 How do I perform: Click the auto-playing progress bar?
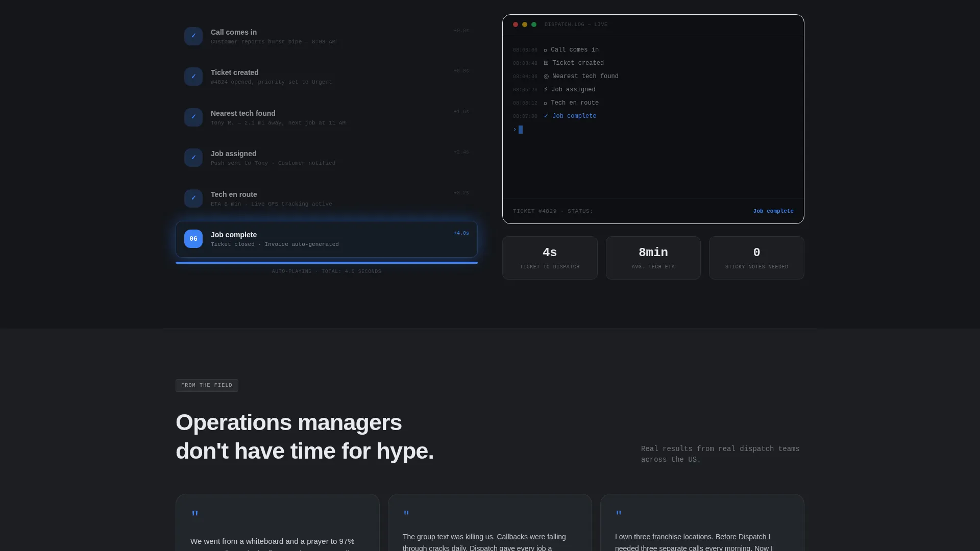(327, 263)
